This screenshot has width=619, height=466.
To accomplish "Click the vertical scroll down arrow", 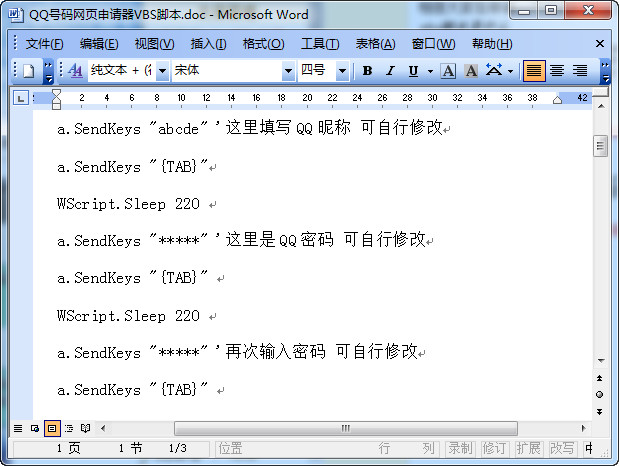I will coord(600,361).
